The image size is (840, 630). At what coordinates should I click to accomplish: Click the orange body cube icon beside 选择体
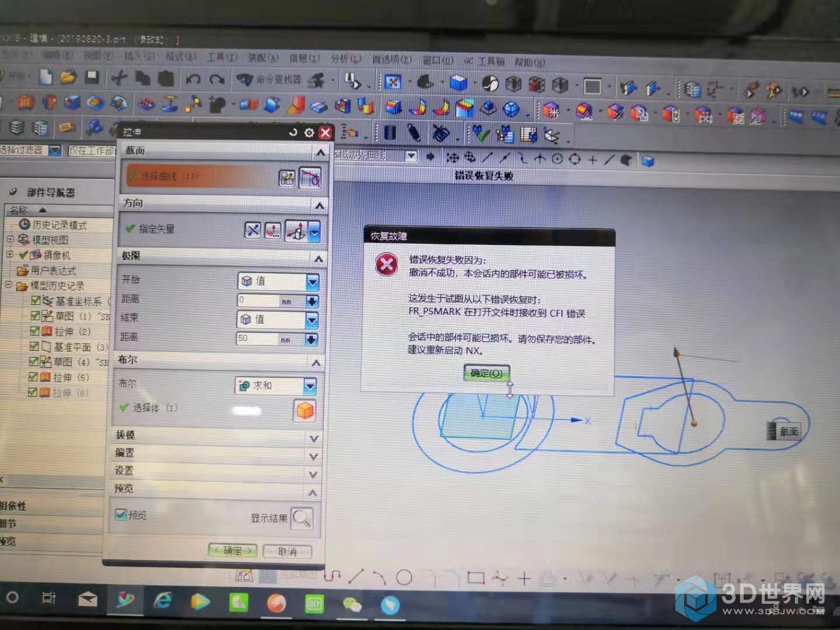(305, 410)
